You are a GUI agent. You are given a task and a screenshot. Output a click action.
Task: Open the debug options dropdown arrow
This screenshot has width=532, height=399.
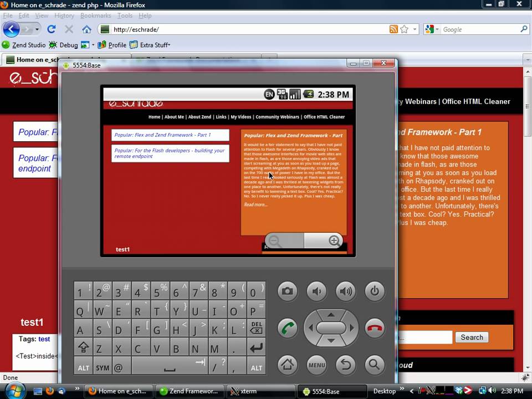[93, 45]
